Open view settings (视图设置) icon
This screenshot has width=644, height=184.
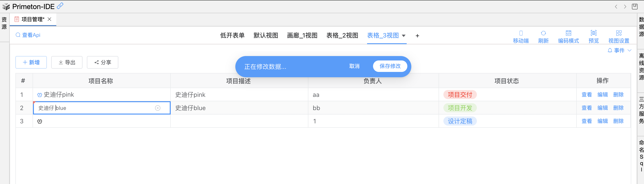click(x=618, y=33)
